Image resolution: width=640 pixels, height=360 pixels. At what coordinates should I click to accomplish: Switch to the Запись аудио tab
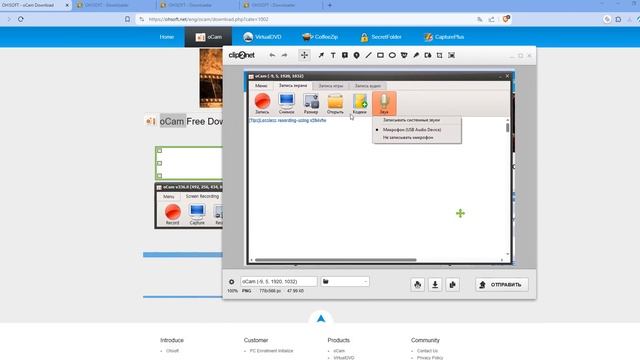tap(368, 86)
